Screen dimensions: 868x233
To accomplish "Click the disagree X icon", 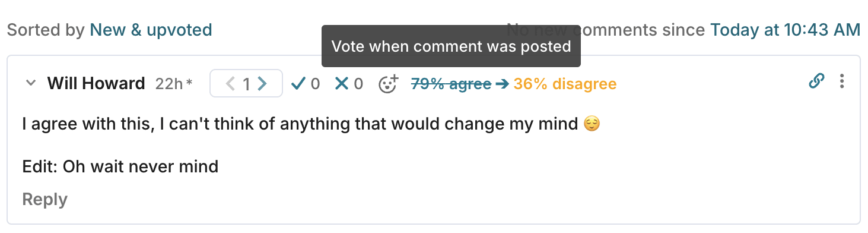I will click(341, 84).
